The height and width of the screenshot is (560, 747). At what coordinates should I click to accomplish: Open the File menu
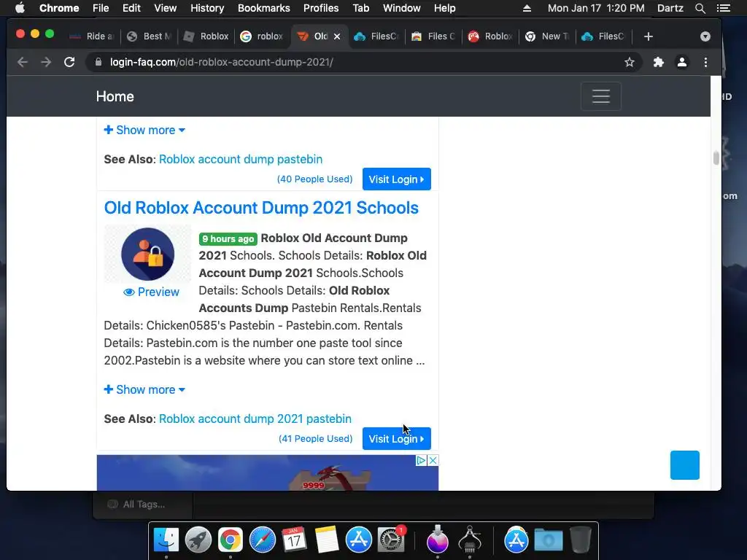(101, 8)
